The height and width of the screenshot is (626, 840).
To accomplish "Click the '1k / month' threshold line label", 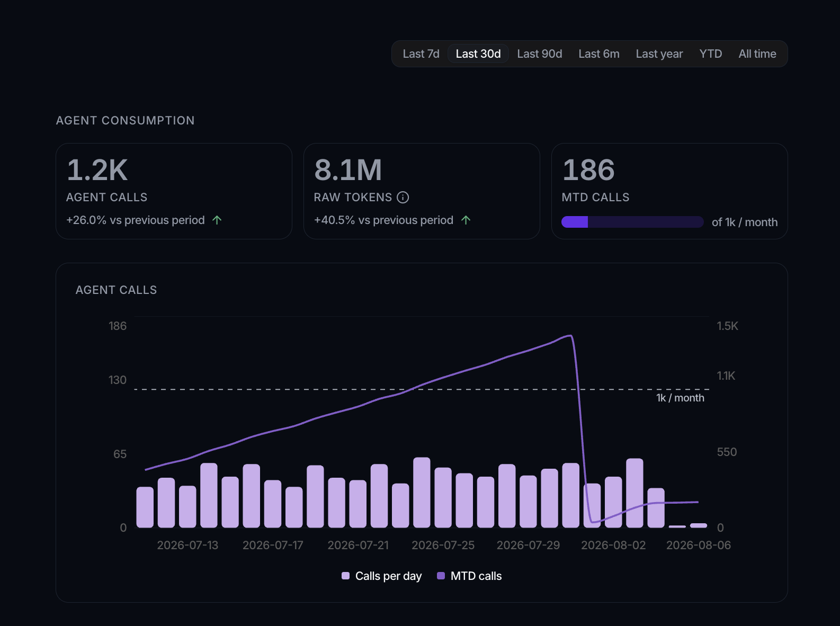I will 680,398.
